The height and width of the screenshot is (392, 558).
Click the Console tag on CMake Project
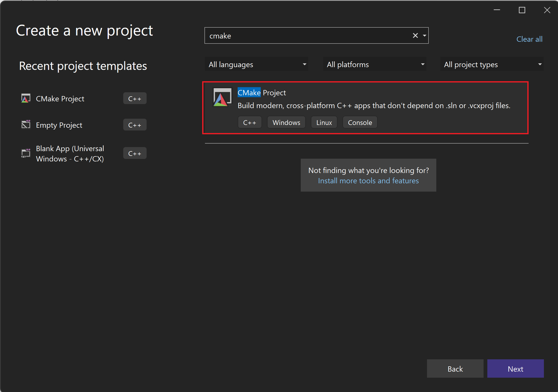point(359,123)
